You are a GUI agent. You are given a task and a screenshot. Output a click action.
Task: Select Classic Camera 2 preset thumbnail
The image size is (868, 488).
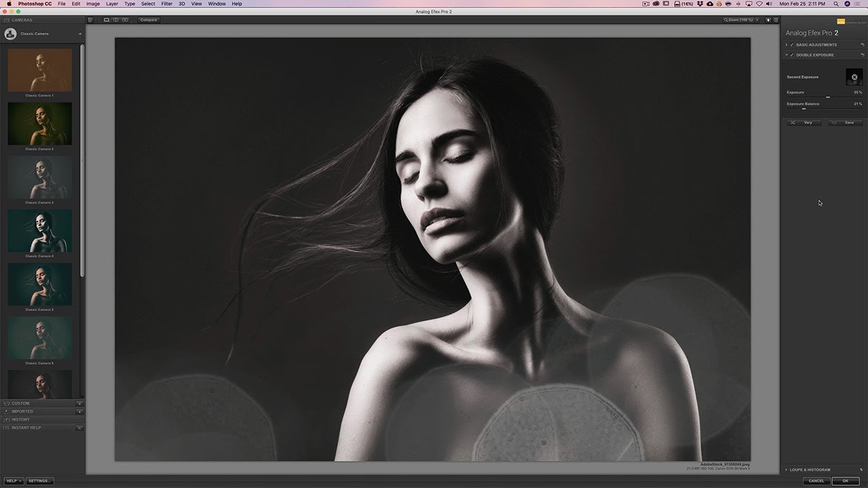click(39, 123)
